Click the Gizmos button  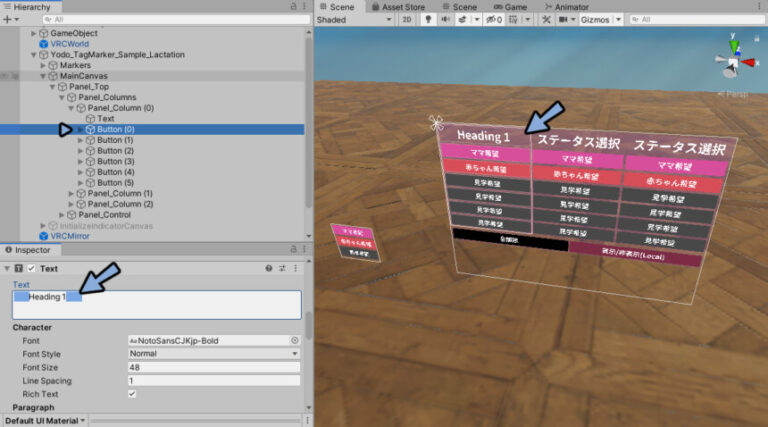(595, 20)
